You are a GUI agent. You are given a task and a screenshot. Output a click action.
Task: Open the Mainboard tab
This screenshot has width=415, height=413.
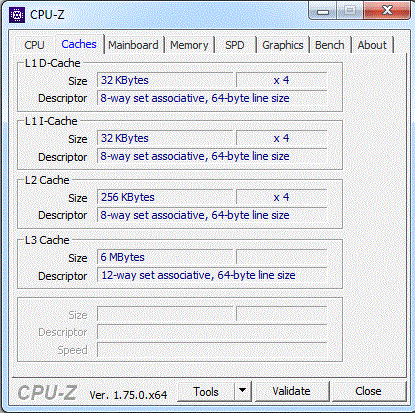pyautogui.click(x=133, y=45)
